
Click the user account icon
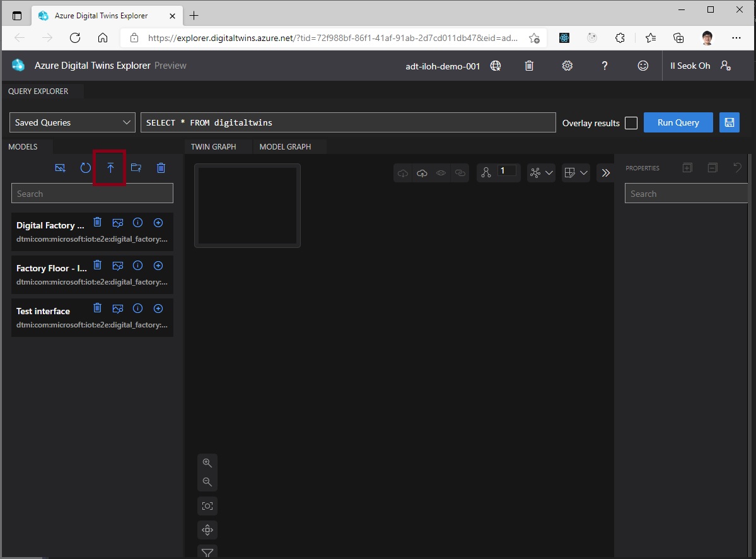point(726,66)
